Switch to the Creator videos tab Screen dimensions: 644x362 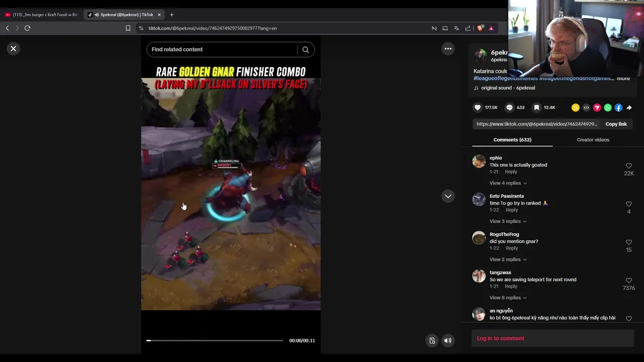pyautogui.click(x=593, y=140)
